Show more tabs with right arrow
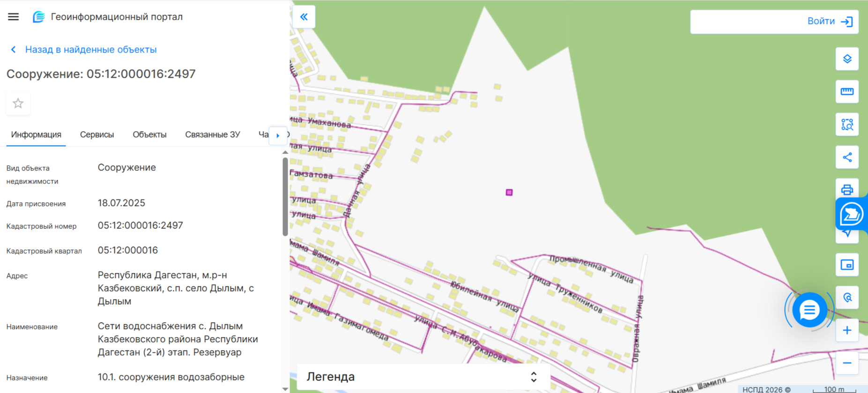 point(278,136)
